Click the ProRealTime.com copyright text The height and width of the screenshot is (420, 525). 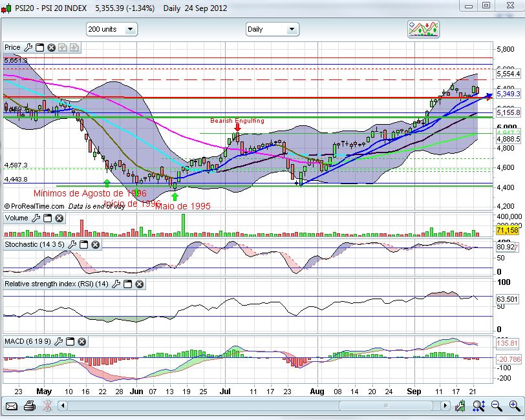click(x=34, y=206)
